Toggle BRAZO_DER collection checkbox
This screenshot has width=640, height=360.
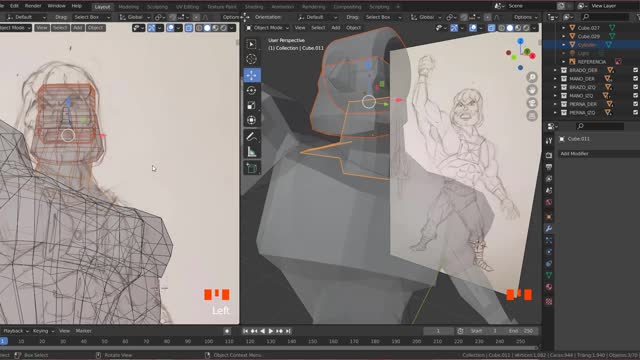point(636,70)
